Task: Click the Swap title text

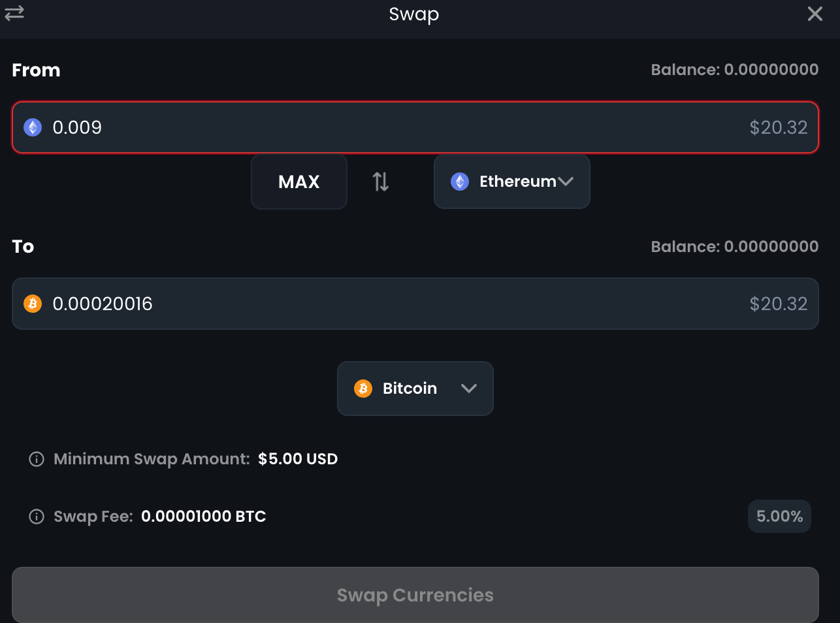Action: tap(414, 14)
